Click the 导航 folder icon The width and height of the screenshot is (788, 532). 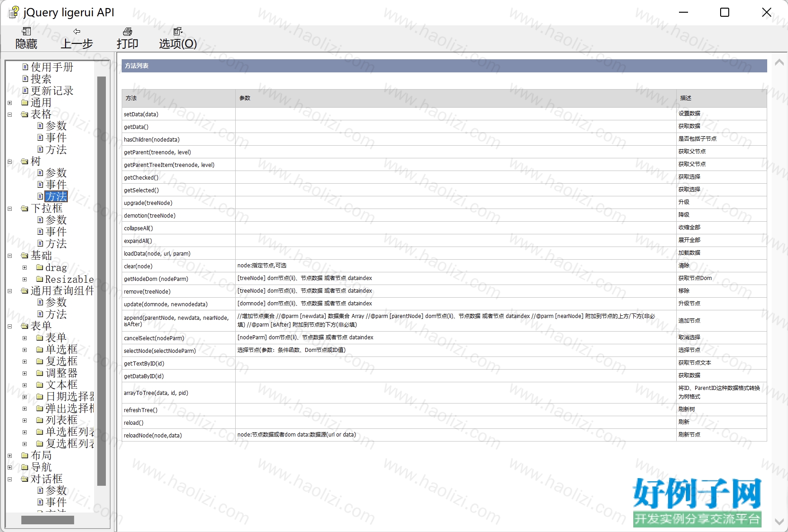(x=25, y=467)
